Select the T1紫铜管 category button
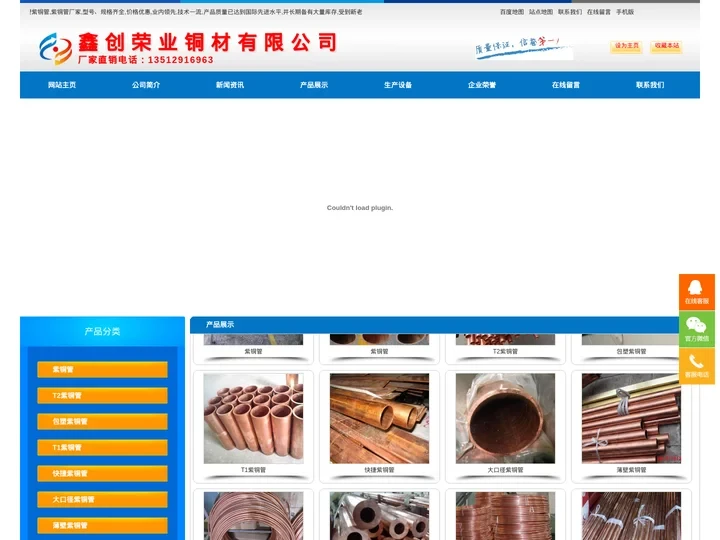The image size is (720, 540). [102, 447]
